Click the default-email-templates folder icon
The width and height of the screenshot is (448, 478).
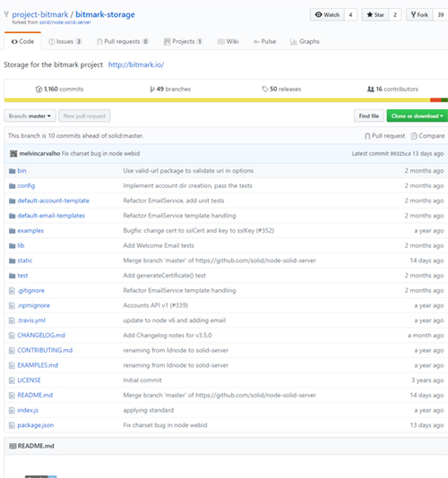pos(13,216)
